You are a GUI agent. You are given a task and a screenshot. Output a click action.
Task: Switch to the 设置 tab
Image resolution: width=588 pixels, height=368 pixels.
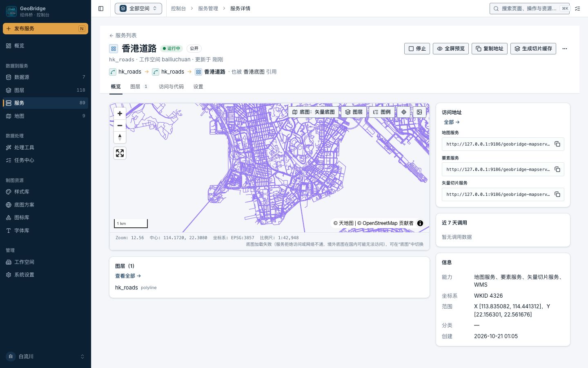coord(198,87)
